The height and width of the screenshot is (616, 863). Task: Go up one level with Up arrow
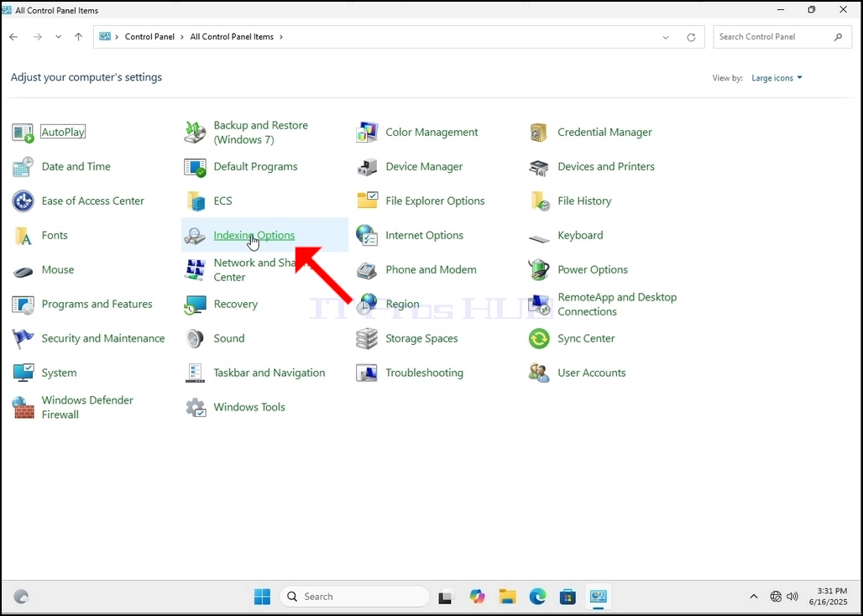[79, 37]
